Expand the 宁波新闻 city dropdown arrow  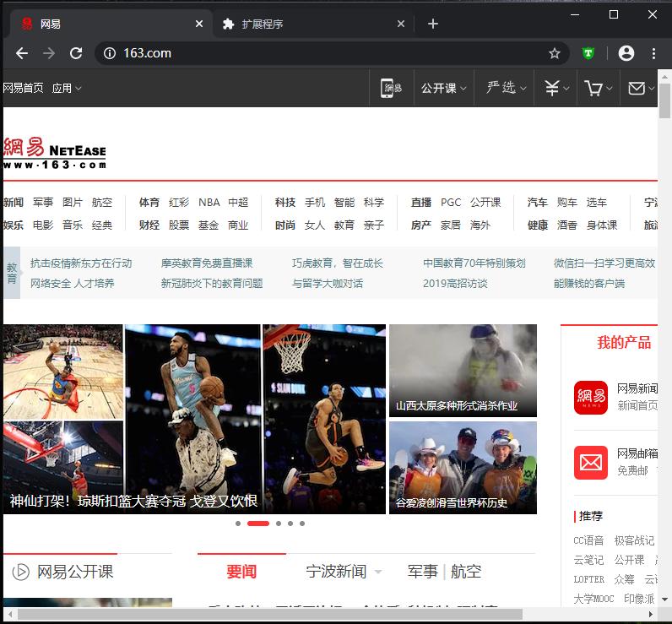tap(378, 572)
